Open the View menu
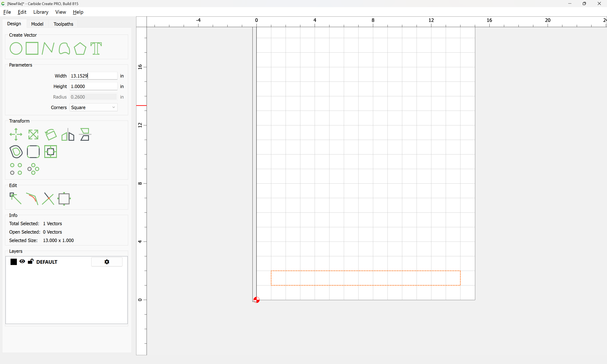Image resolution: width=607 pixels, height=364 pixels. [61, 12]
